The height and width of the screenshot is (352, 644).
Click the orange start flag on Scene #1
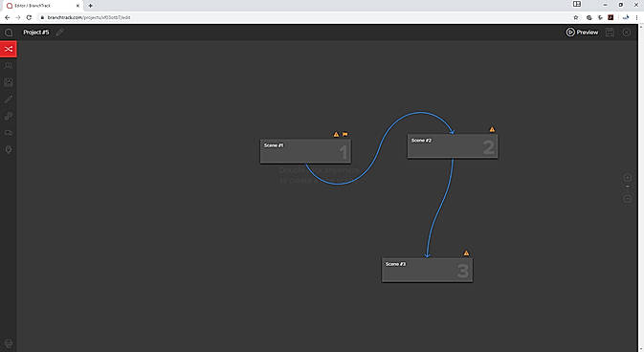click(x=345, y=134)
